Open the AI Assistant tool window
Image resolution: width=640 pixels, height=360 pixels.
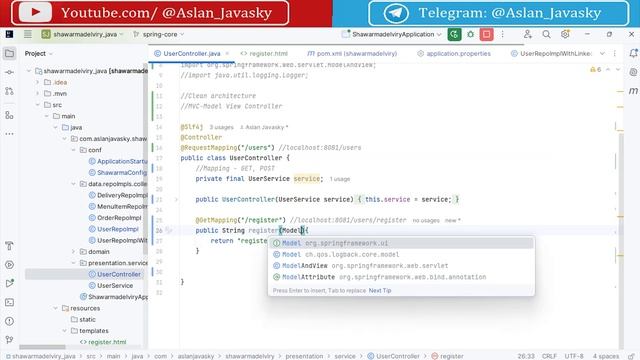[633, 72]
